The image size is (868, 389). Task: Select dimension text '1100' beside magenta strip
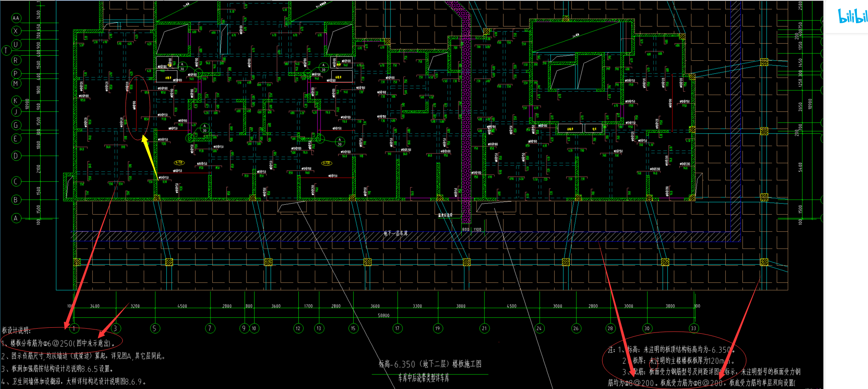tap(478, 230)
